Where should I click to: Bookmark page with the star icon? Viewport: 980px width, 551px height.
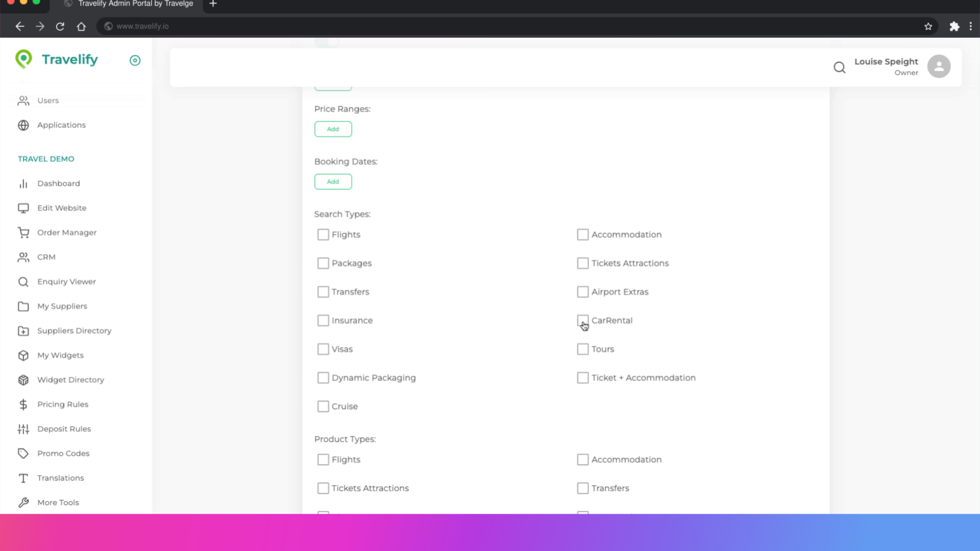tap(928, 27)
